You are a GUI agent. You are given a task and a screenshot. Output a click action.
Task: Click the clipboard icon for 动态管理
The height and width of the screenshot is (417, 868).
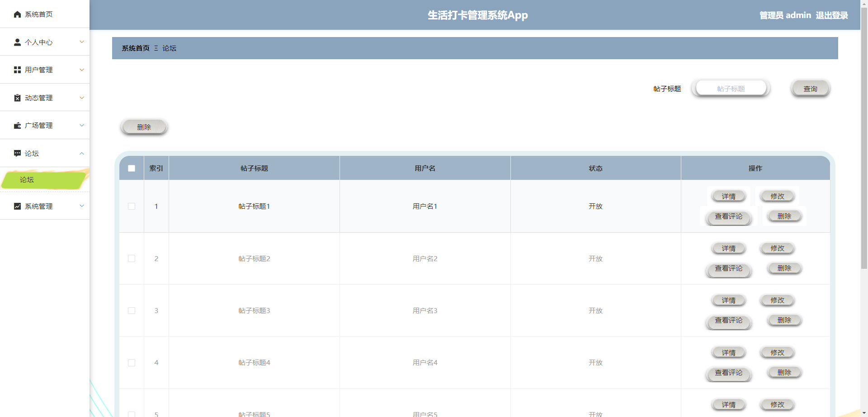coord(17,98)
